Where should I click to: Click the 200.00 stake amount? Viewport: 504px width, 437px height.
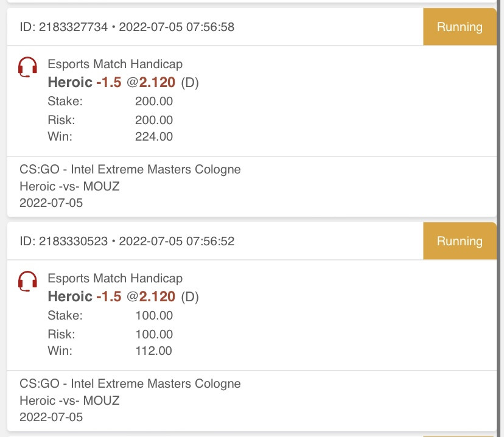154,101
